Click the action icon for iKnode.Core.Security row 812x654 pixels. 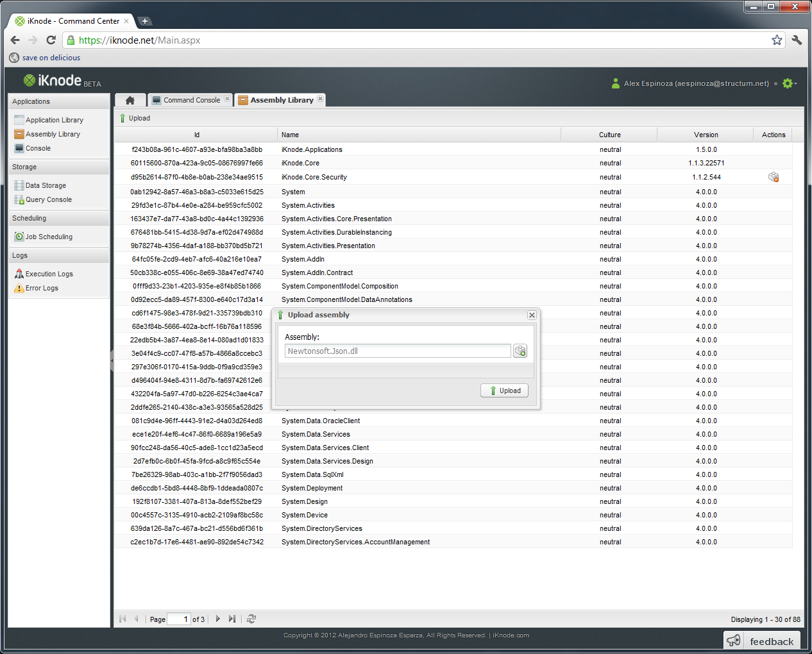tap(774, 177)
